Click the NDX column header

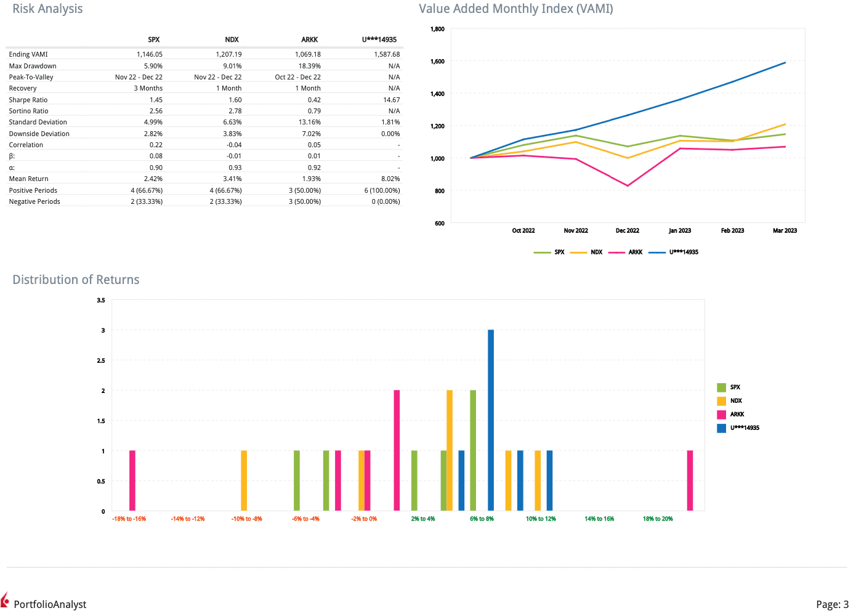(x=232, y=39)
